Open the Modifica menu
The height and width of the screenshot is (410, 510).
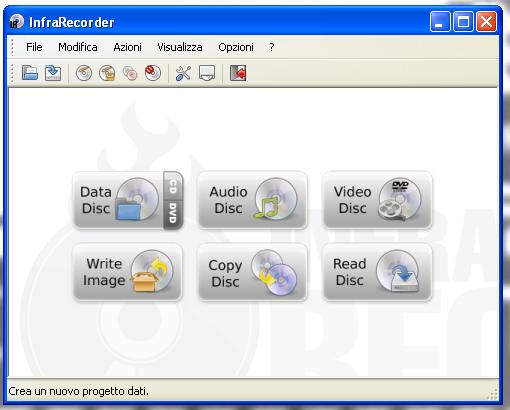point(78,47)
